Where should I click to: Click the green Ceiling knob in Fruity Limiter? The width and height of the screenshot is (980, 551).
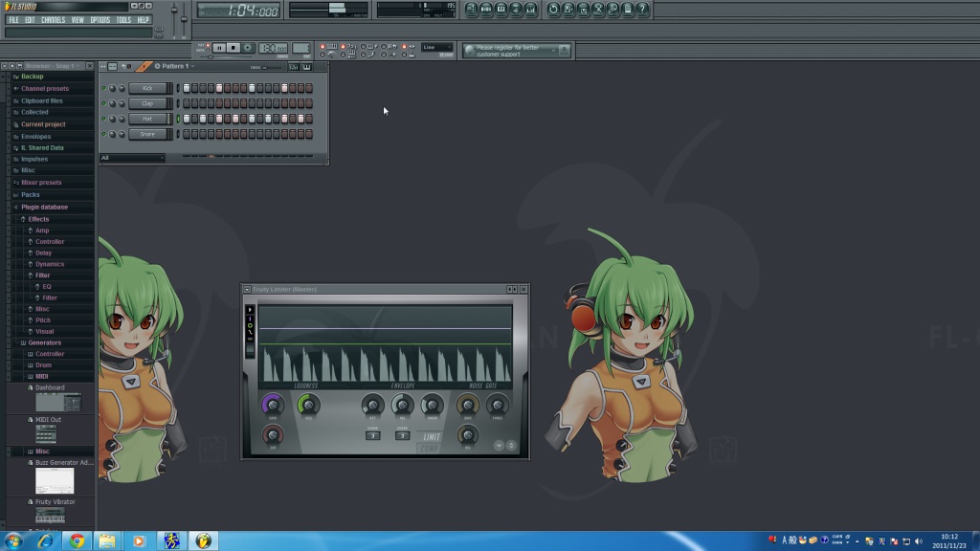(308, 405)
